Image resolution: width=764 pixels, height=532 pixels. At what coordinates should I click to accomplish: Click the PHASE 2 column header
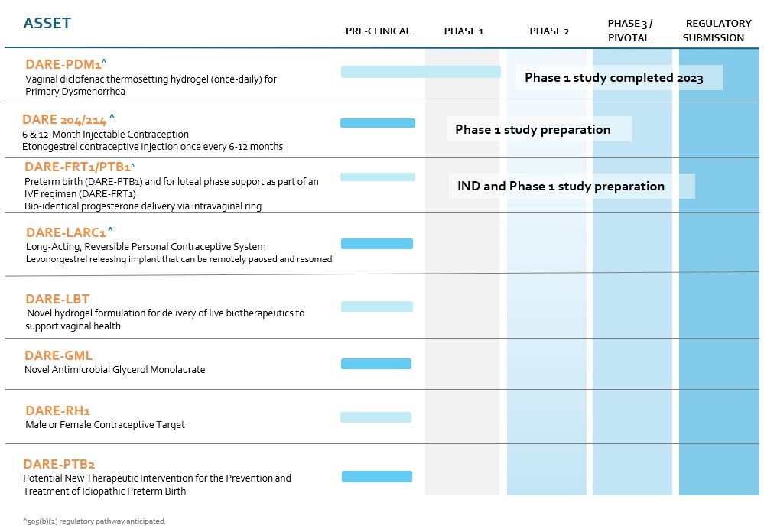click(549, 31)
